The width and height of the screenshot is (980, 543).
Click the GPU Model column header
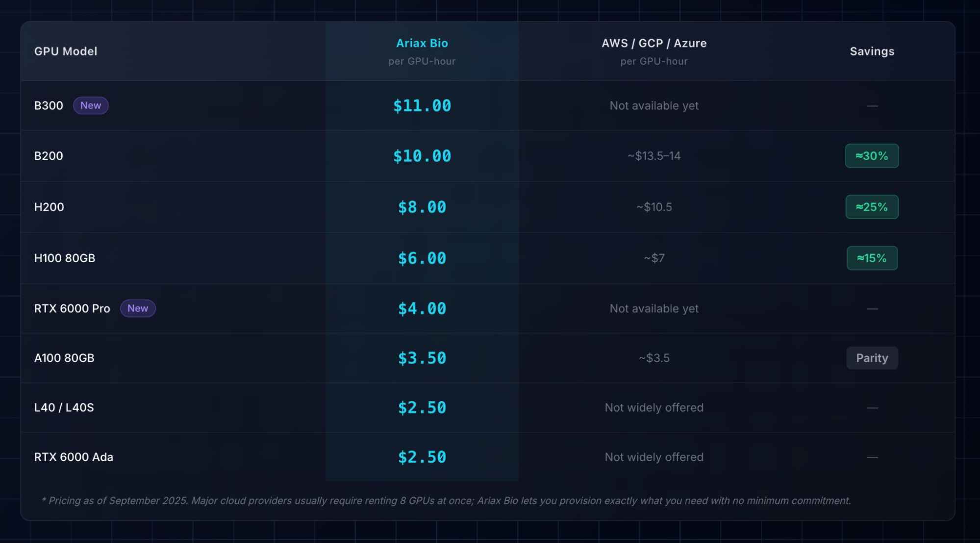(x=66, y=51)
